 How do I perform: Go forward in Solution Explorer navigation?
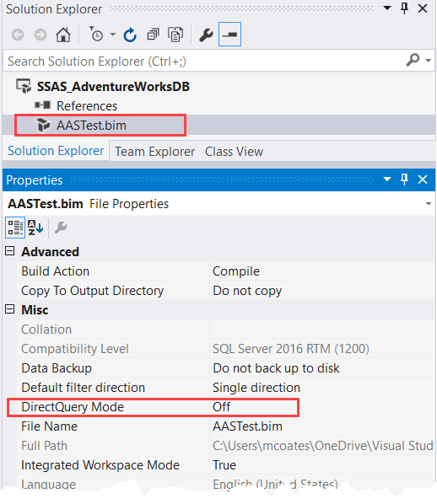(x=40, y=35)
